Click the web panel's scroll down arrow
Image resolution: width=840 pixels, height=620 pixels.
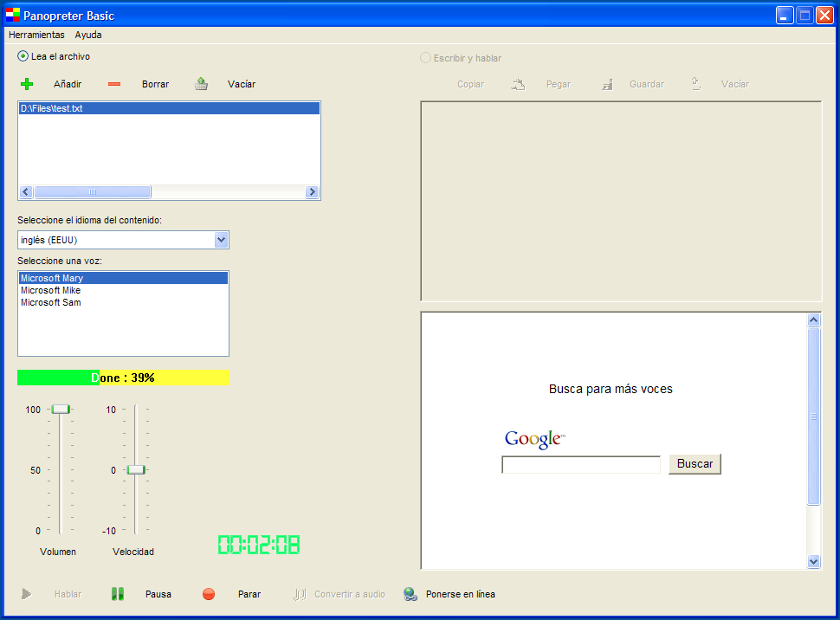coord(813,562)
